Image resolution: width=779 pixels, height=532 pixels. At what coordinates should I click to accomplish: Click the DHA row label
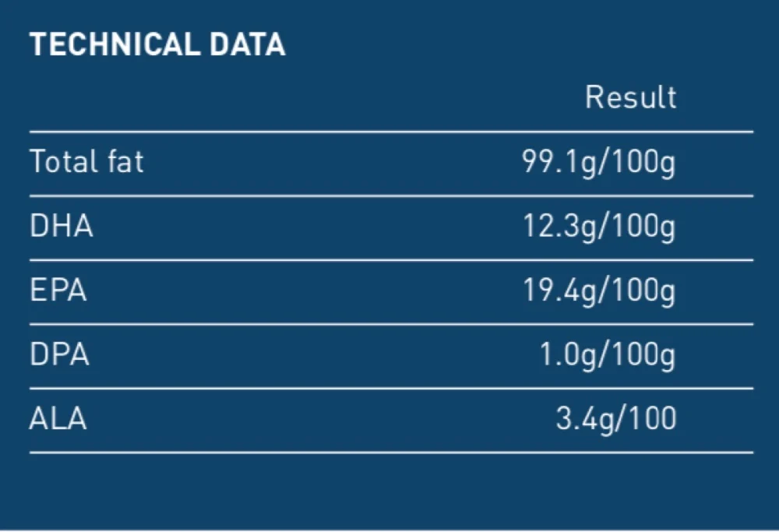61,226
